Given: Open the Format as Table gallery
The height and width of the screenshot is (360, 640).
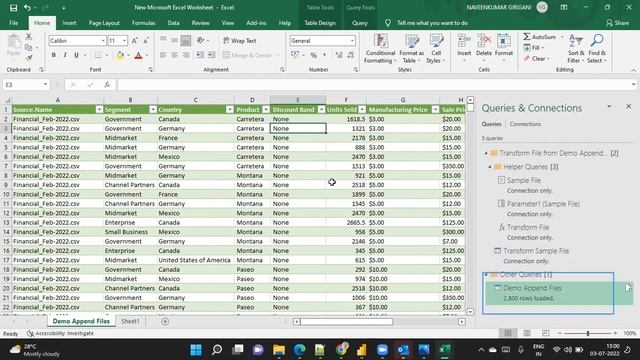Looking at the screenshot, I should click(411, 49).
